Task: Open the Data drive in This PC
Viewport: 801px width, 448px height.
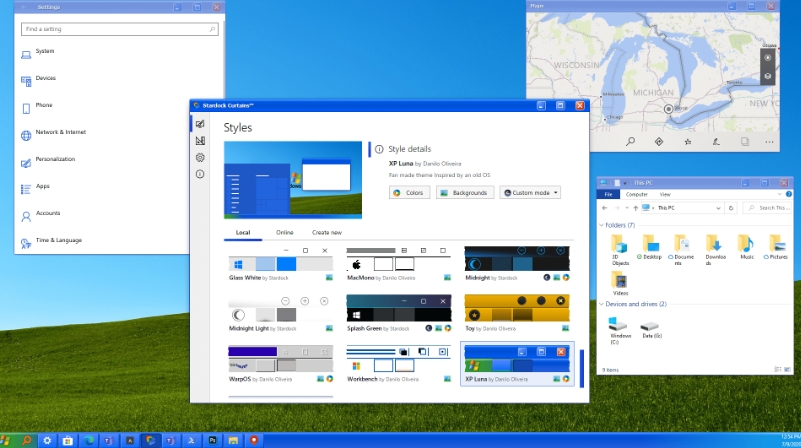Action: [651, 330]
